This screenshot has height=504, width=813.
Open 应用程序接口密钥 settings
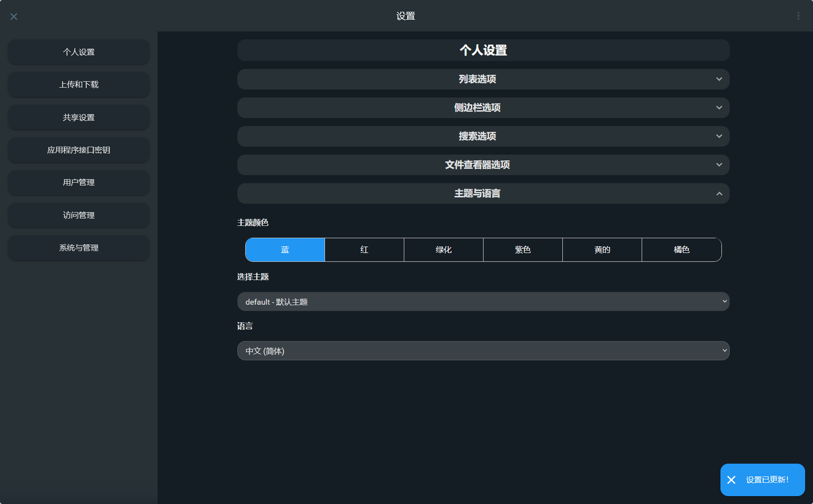coord(78,150)
